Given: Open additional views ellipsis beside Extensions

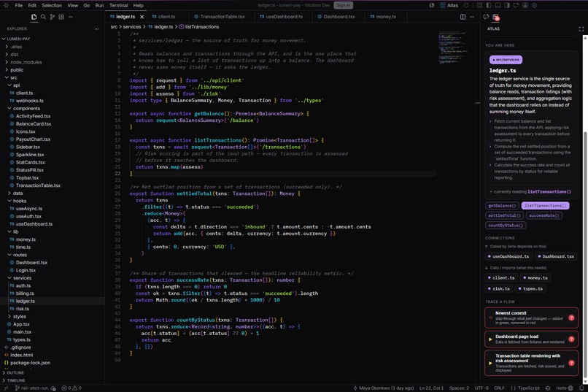Looking at the screenshot, I should 71,17.
